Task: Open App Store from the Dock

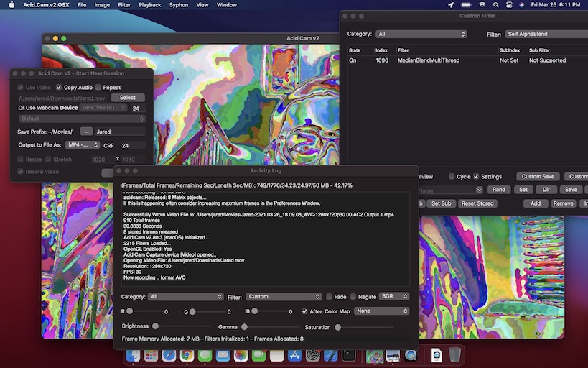Action: click(295, 355)
